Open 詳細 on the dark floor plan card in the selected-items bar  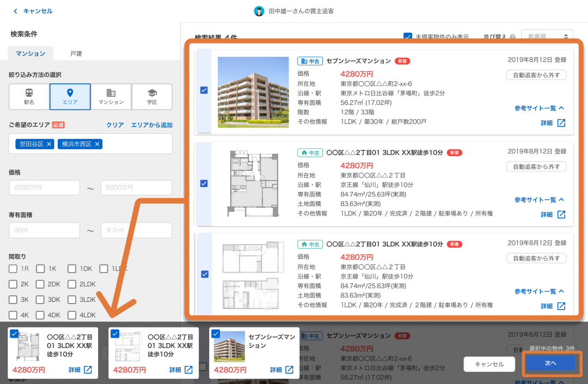click(x=80, y=370)
